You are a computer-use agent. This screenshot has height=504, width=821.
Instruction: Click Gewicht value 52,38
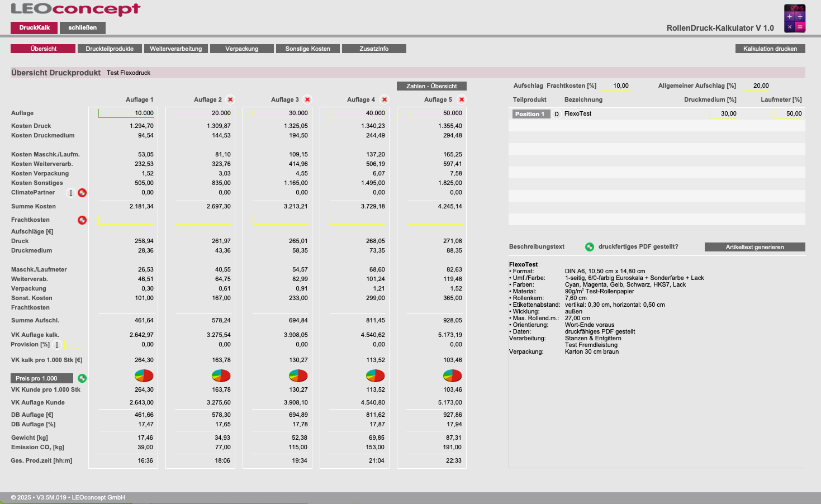(300, 438)
